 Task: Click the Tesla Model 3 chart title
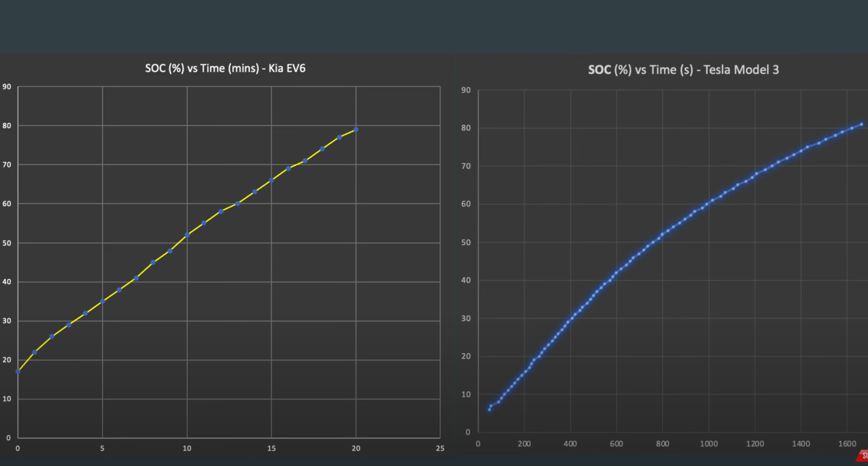click(x=683, y=70)
